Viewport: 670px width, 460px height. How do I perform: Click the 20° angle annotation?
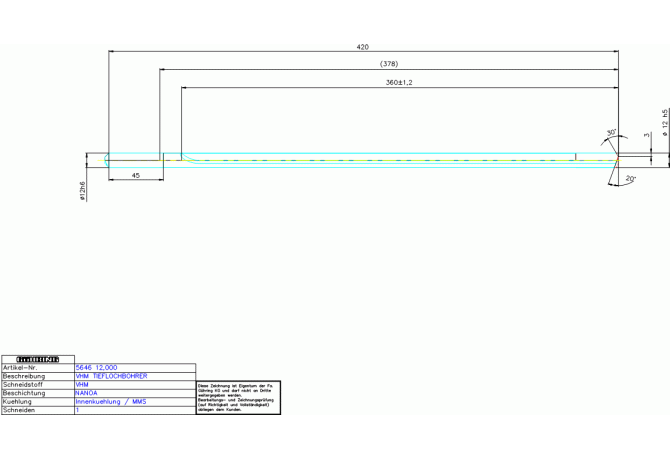click(x=630, y=179)
